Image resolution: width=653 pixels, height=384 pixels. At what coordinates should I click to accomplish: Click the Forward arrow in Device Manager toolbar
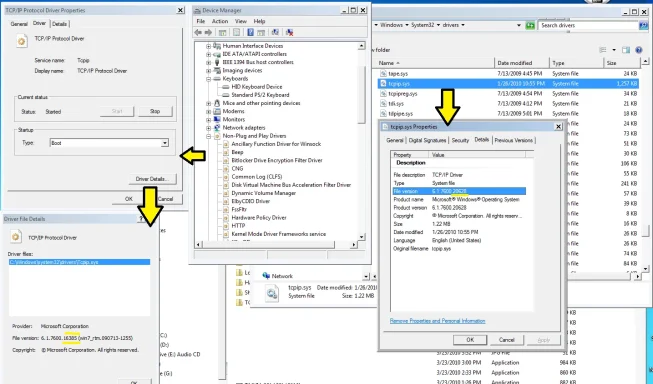tap(208, 32)
